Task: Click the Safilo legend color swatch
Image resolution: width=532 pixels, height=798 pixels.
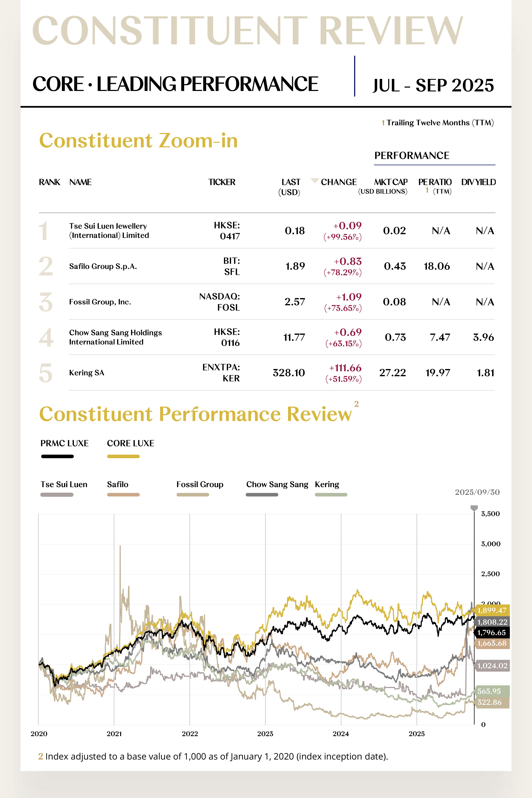Action: coord(123,495)
